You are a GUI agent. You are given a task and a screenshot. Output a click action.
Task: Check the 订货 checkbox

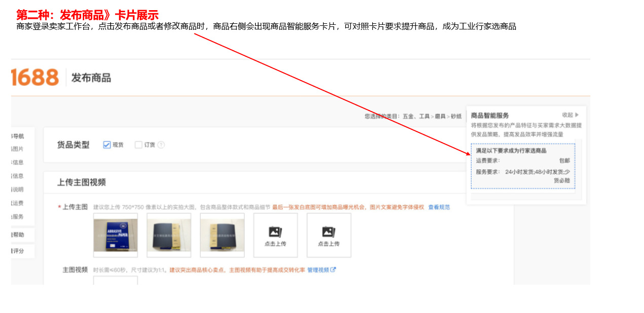138,145
